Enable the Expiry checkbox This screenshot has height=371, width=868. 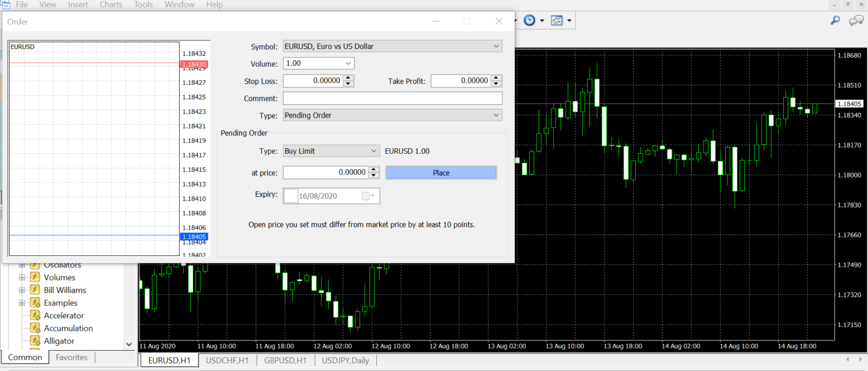pyautogui.click(x=290, y=195)
